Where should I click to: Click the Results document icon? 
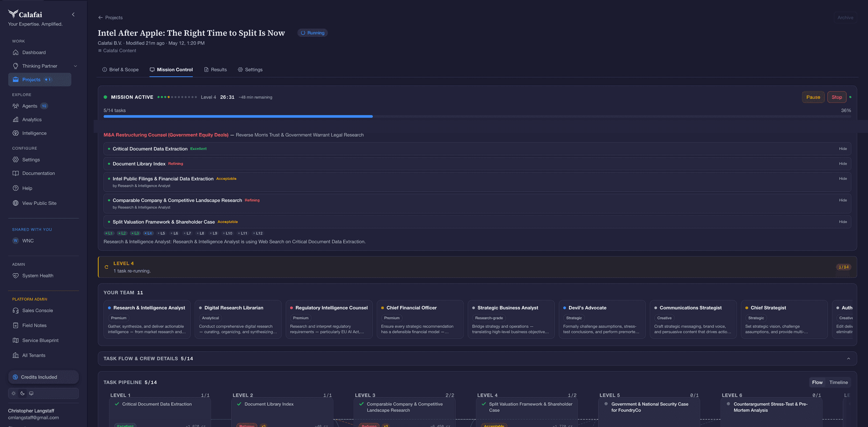[206, 70]
